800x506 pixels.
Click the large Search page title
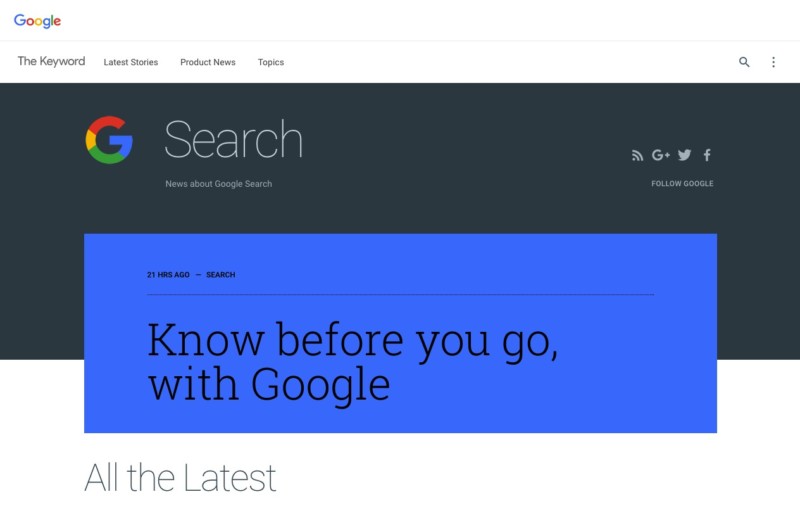[233, 140]
